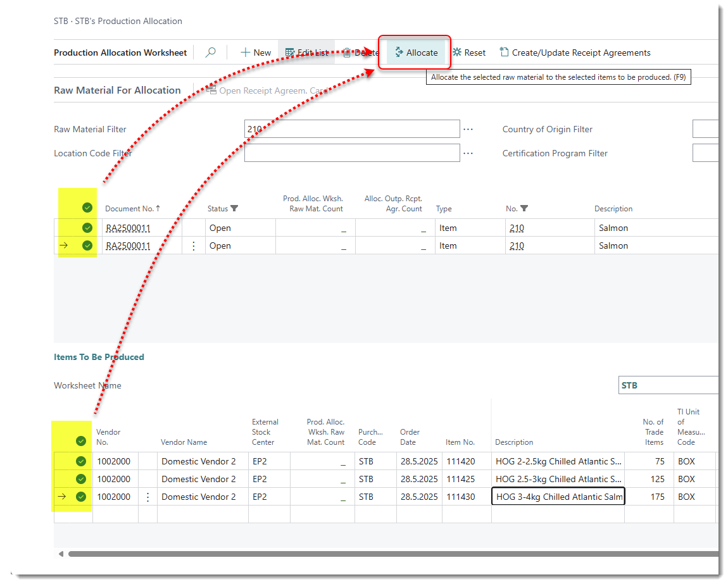Screen dimensions: 728x584
Task: Click the search magnifier icon
Action: coord(211,53)
